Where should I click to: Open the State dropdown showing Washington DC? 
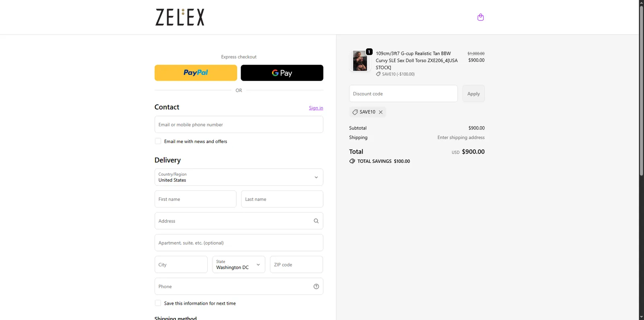click(239, 264)
